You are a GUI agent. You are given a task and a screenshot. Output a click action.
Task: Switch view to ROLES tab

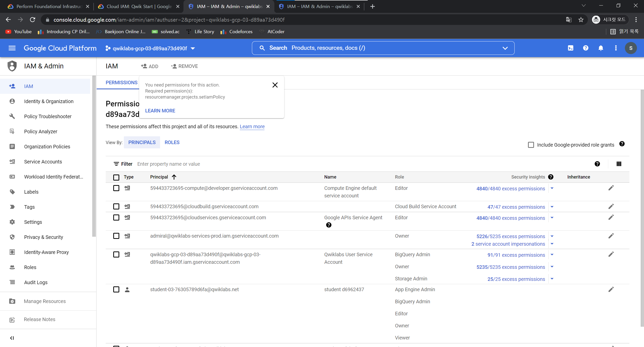(x=172, y=142)
